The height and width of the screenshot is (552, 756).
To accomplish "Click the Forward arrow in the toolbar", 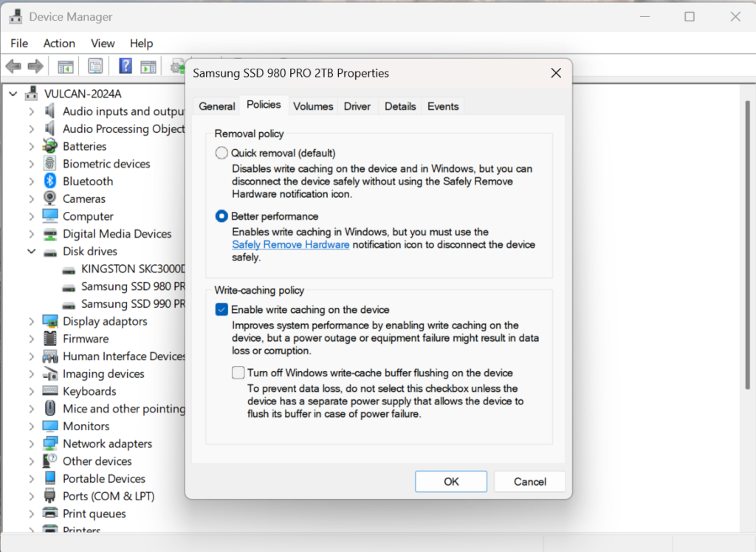I will point(35,66).
